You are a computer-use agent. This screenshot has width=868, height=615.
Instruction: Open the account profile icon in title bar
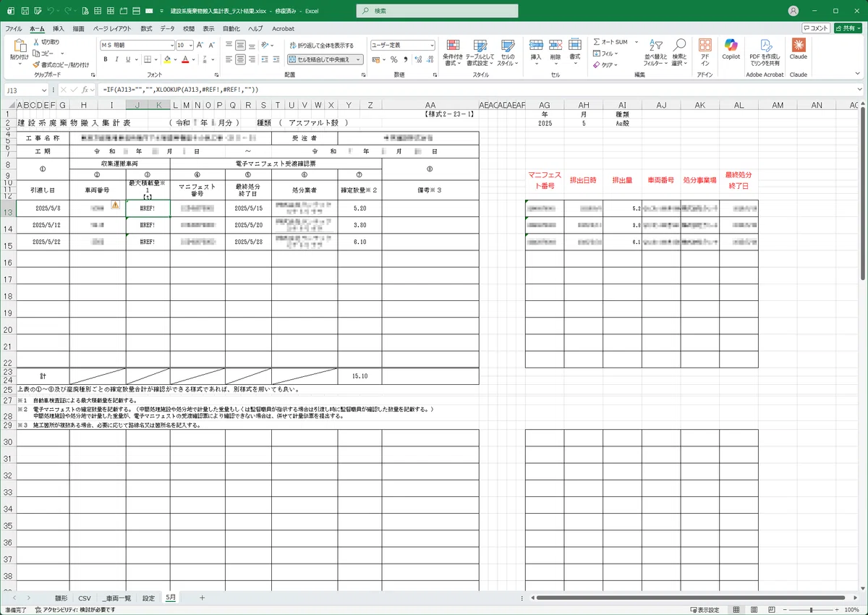pyautogui.click(x=793, y=12)
